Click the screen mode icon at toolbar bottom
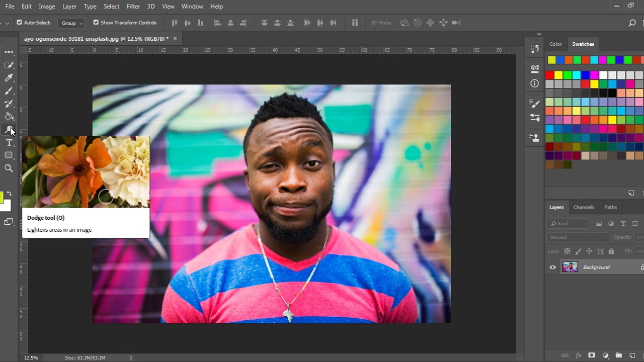This screenshot has height=362, width=644. [9, 222]
